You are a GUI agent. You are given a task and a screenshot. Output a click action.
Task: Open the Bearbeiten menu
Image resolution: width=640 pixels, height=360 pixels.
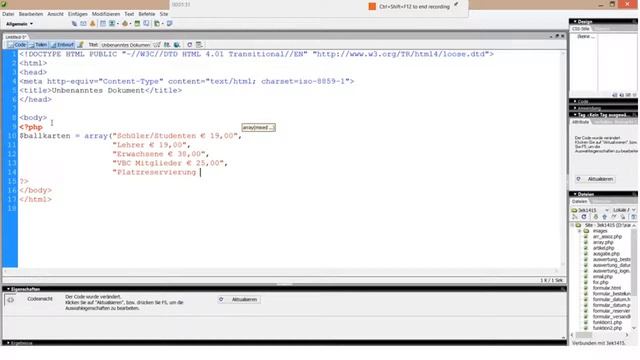[31, 14]
